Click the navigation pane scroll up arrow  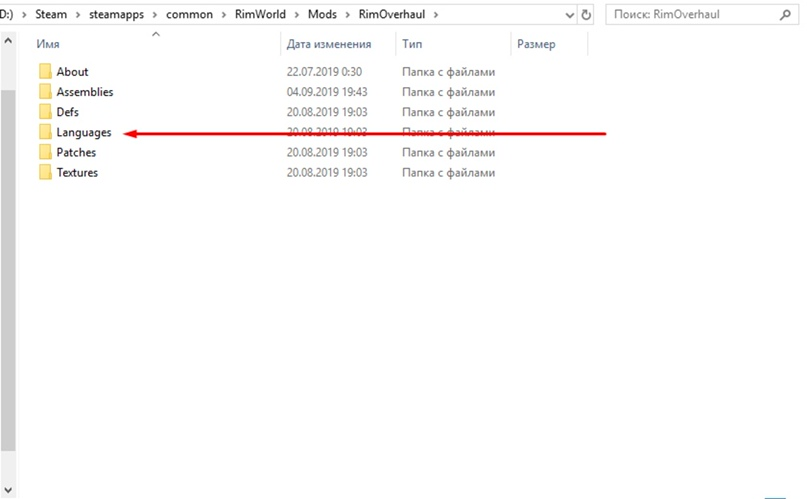[x=8, y=40]
